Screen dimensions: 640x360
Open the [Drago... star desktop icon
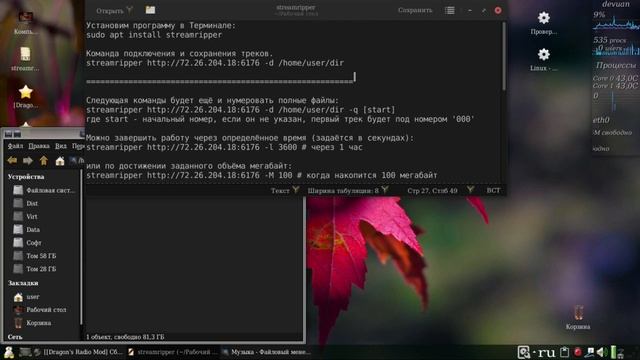[25, 96]
